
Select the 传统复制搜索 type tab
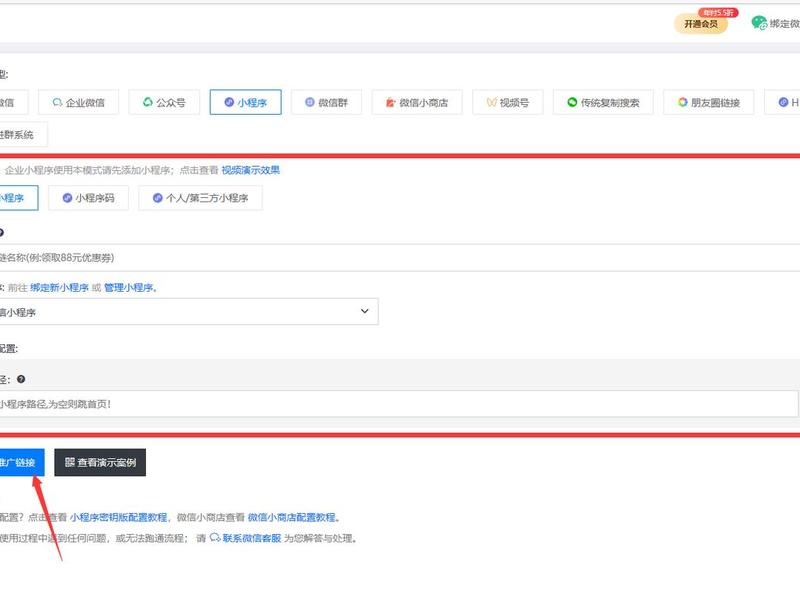pos(603,103)
